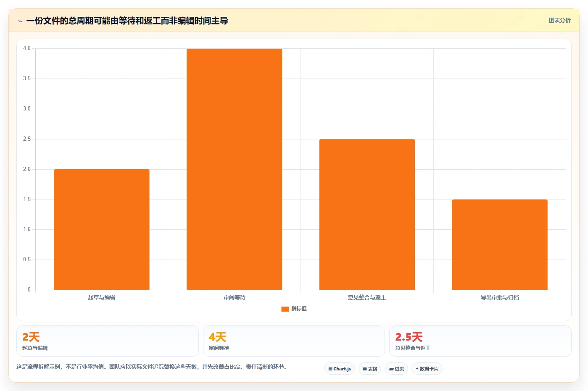Click the 起草与编辑 bar in chart

pos(102,229)
